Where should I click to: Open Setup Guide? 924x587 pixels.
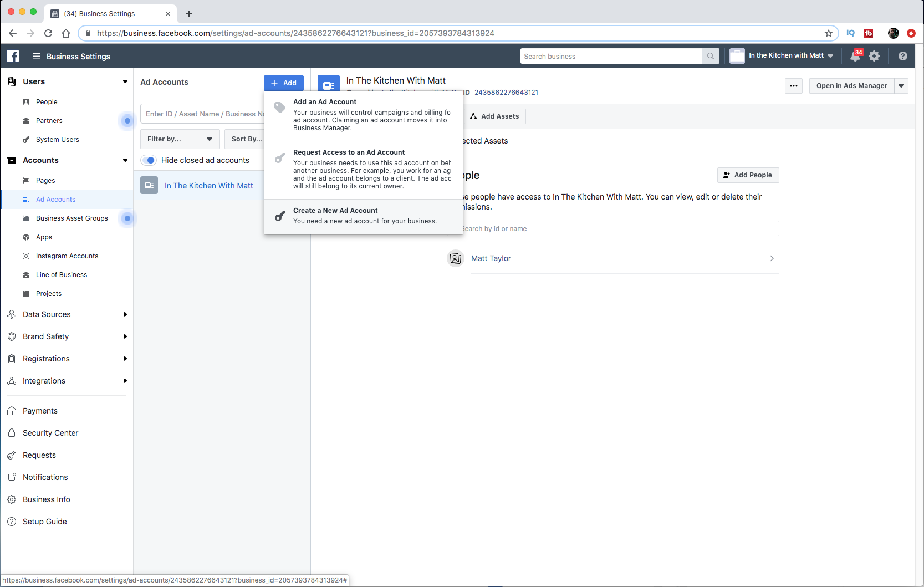click(x=45, y=522)
